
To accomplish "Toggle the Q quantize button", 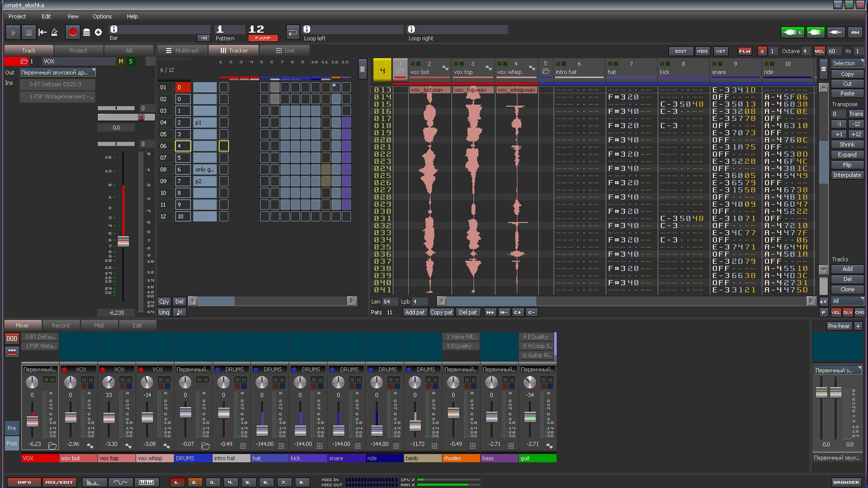I will pyautogui.click(x=762, y=51).
